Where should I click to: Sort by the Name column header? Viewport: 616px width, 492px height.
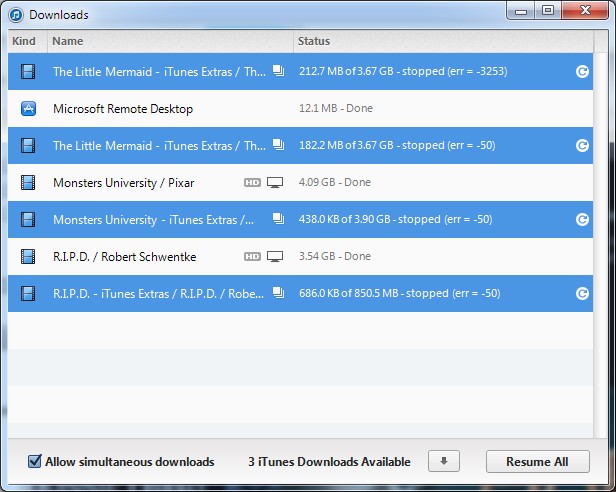tap(170, 41)
